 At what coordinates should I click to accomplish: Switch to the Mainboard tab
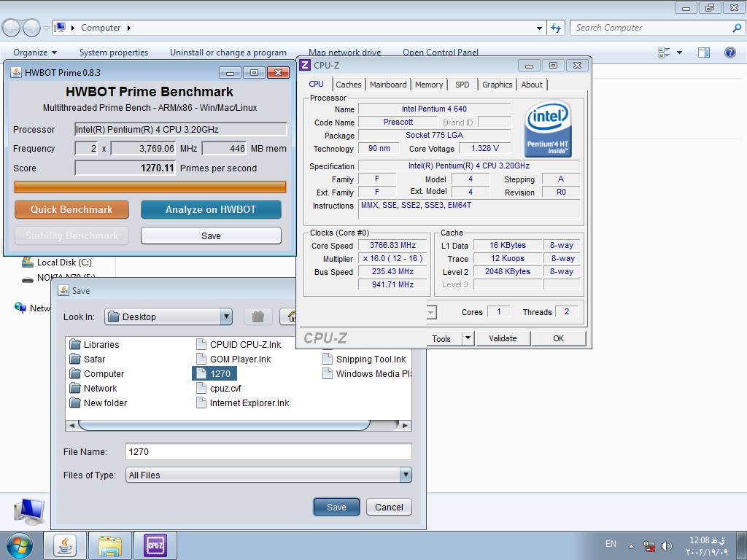click(x=388, y=85)
